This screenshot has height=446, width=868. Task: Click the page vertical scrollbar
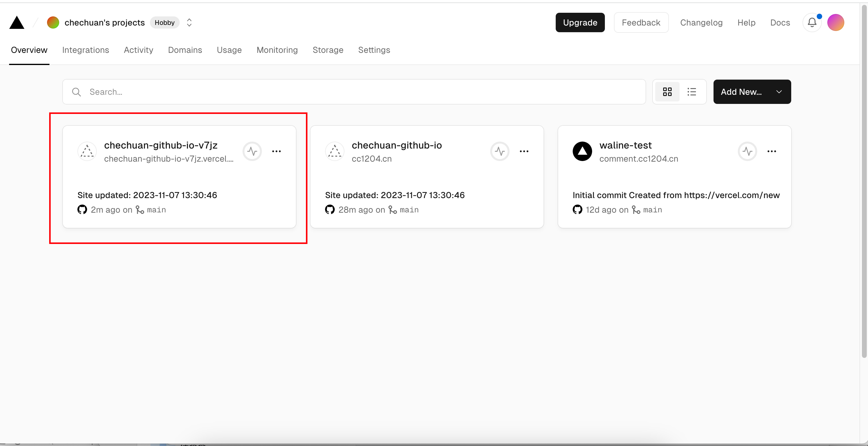click(x=864, y=180)
